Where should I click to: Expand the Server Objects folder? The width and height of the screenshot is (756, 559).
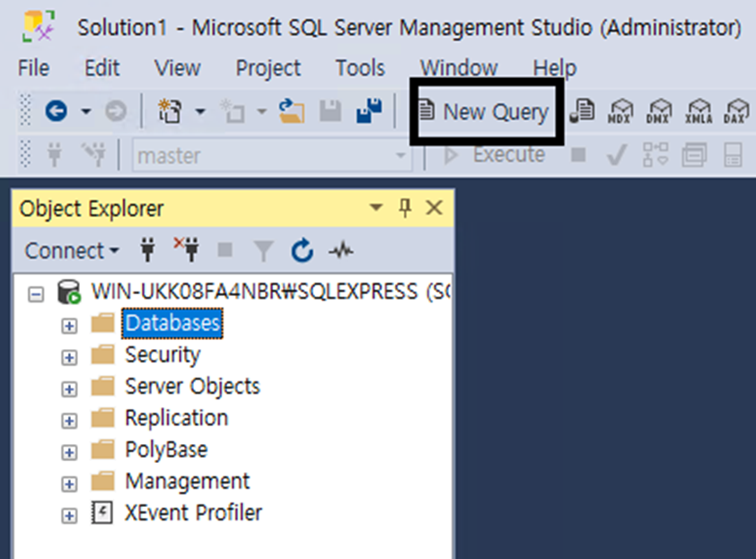click(69, 389)
